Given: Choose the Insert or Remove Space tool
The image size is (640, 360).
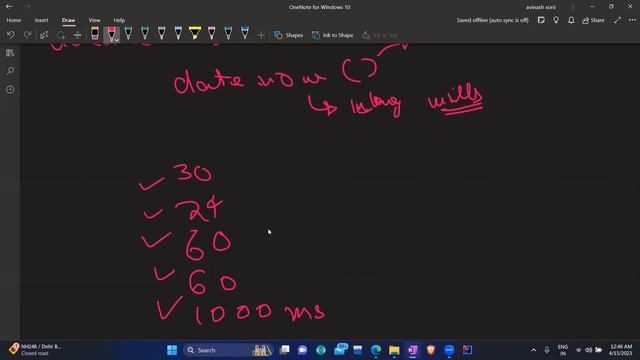Looking at the screenshot, I should (x=78, y=35).
